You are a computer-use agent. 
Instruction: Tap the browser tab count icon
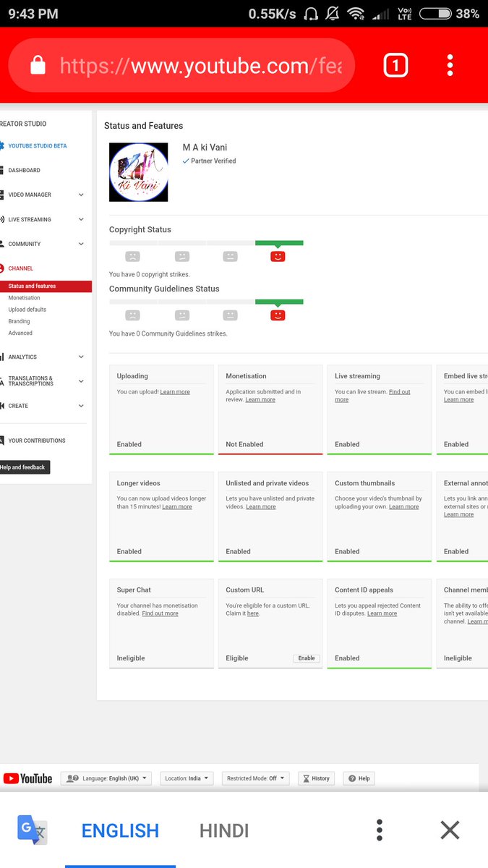point(395,66)
